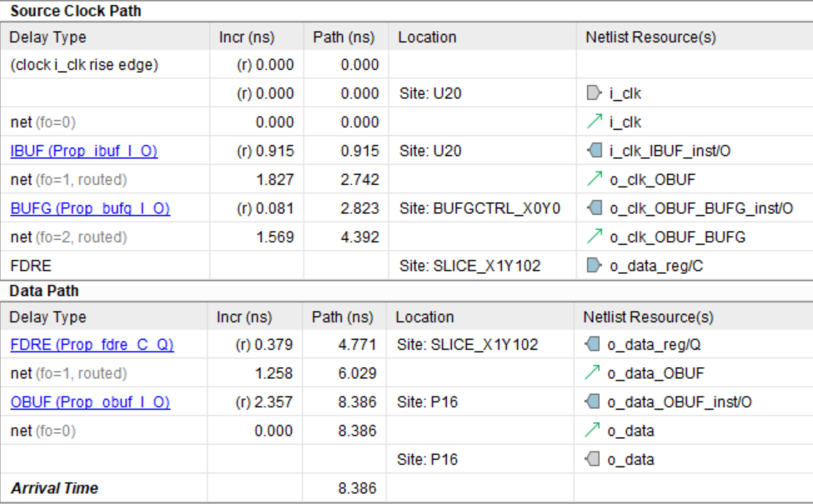
Task: Open the IBUF (Prop_ibuf_I_O) link
Action: tap(83, 152)
